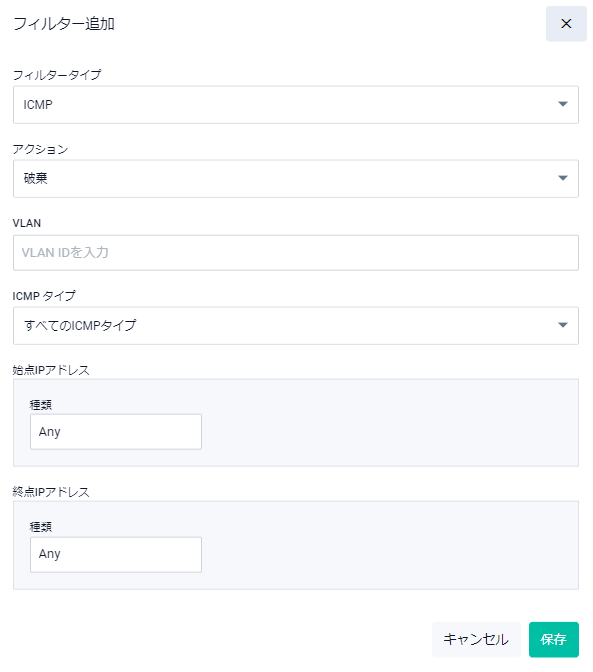This screenshot has width=593, height=672.
Task: Click the ICMP タイプ label
Action: point(44,296)
